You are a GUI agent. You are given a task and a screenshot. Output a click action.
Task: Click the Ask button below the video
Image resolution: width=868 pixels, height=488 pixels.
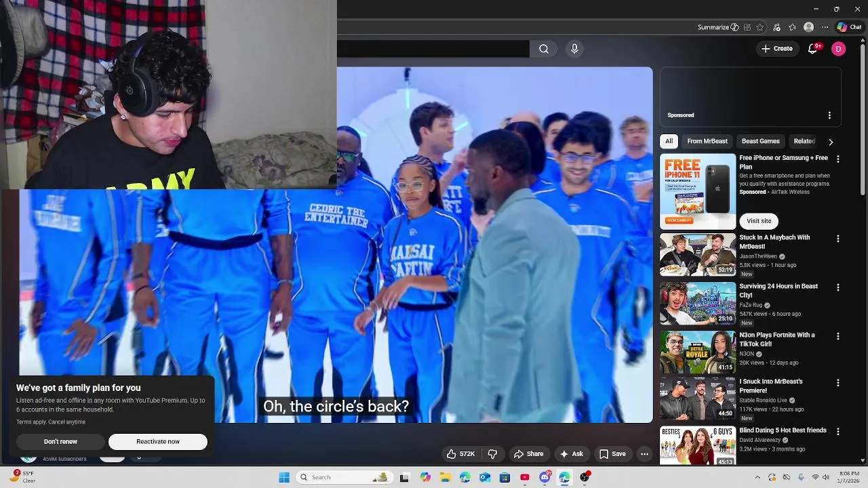point(571,454)
